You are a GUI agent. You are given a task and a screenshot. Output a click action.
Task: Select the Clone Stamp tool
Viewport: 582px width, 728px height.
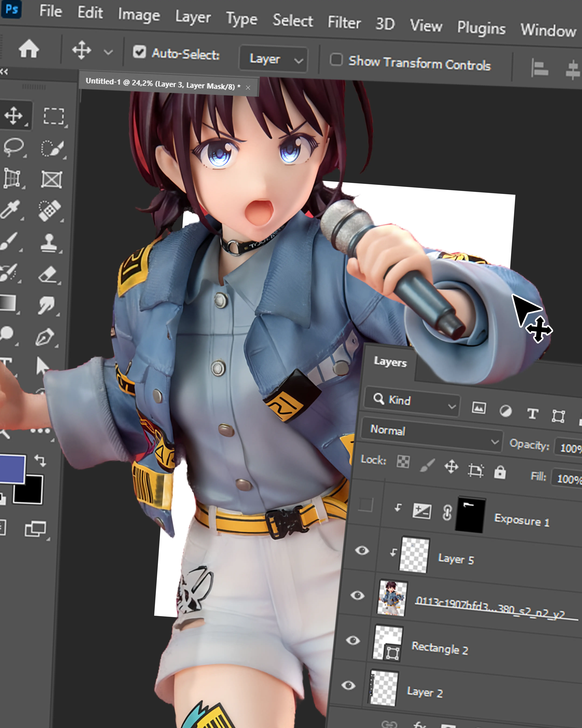point(49,243)
